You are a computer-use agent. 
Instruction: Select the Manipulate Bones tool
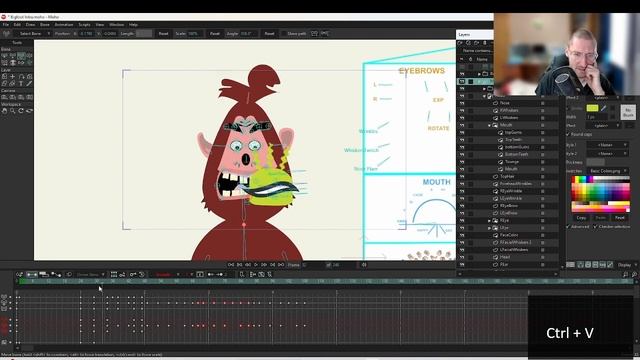[13, 62]
